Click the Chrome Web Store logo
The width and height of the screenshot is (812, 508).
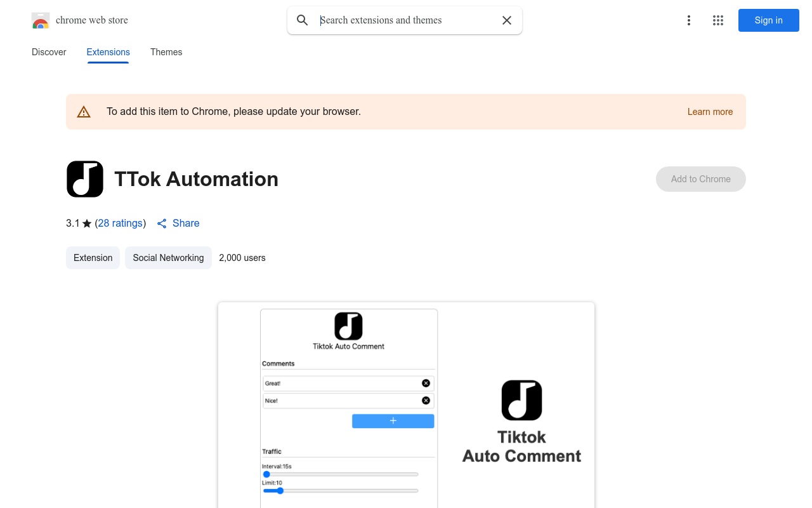click(41, 20)
